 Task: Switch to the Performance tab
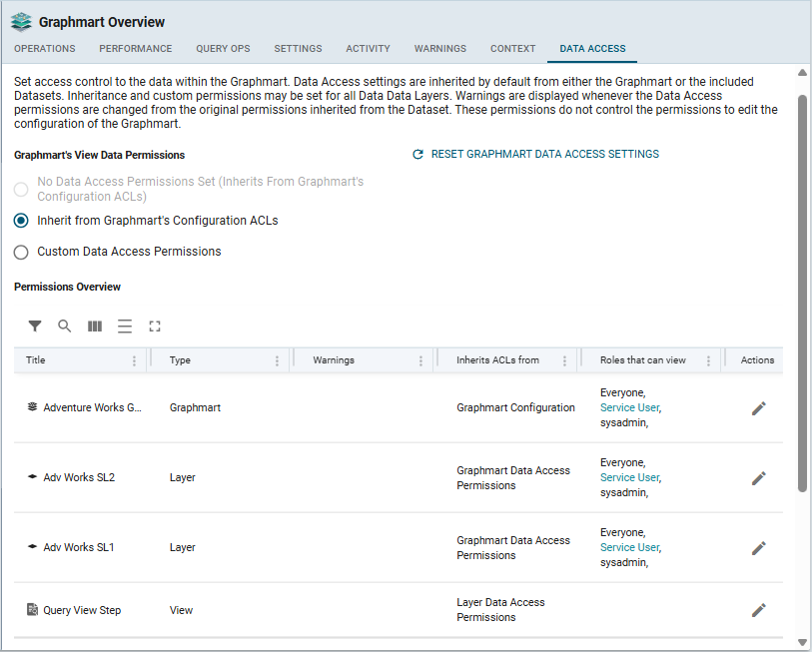tap(135, 48)
